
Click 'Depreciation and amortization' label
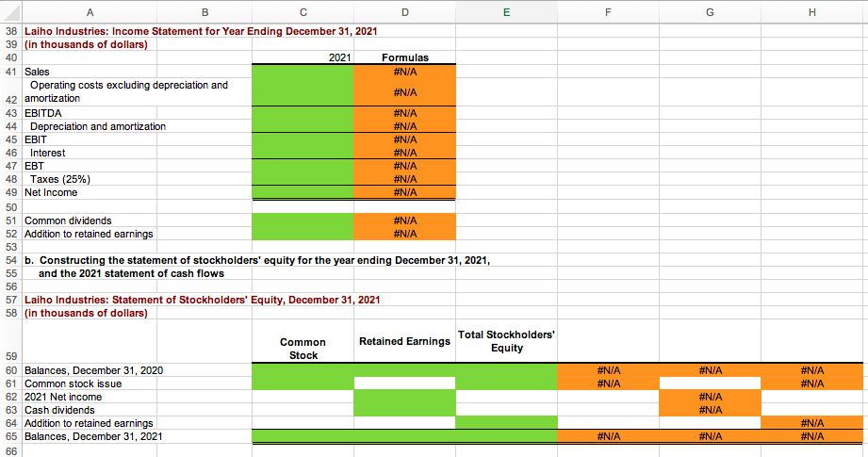(97, 126)
